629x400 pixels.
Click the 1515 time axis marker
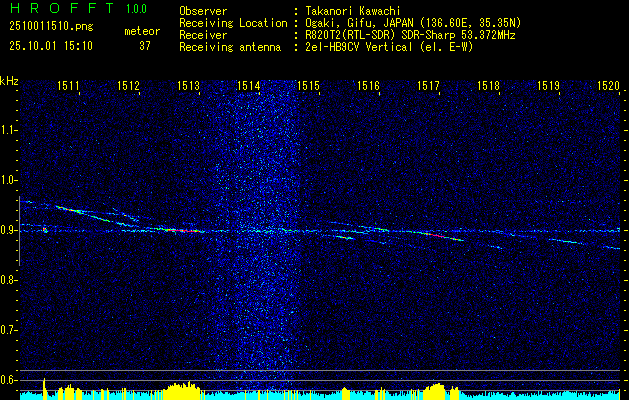pos(308,85)
